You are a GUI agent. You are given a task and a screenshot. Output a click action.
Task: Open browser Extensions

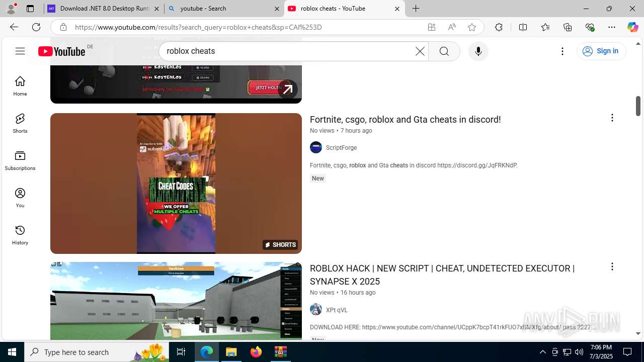coord(499,27)
